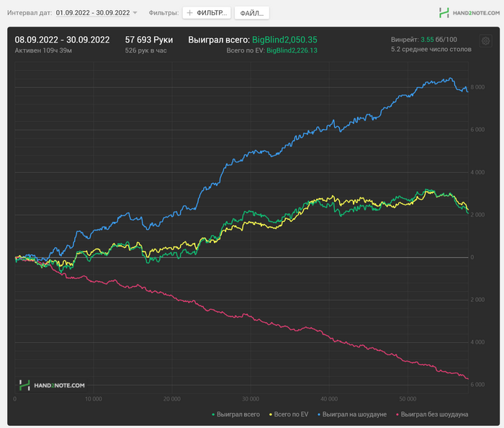Select the EV total value BigBlind2,226.13
The width and height of the screenshot is (504, 428).
[292, 50]
